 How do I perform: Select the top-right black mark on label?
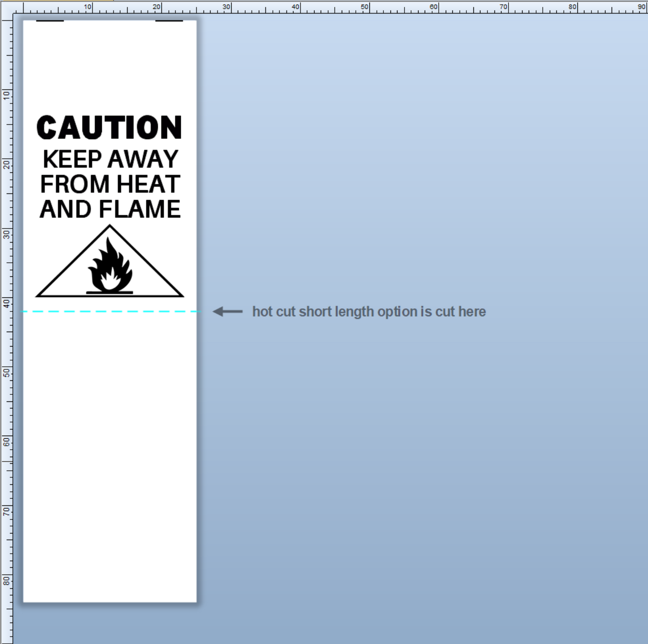pos(169,21)
